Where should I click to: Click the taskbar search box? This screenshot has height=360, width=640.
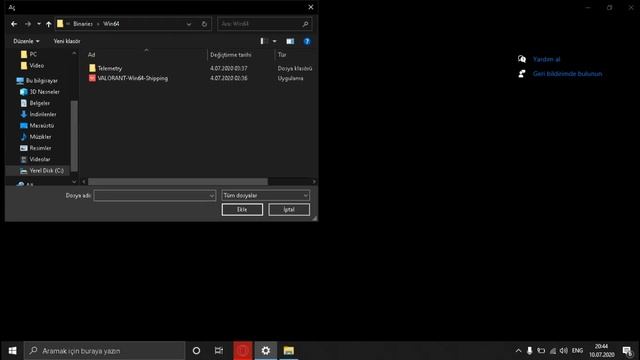point(104,351)
